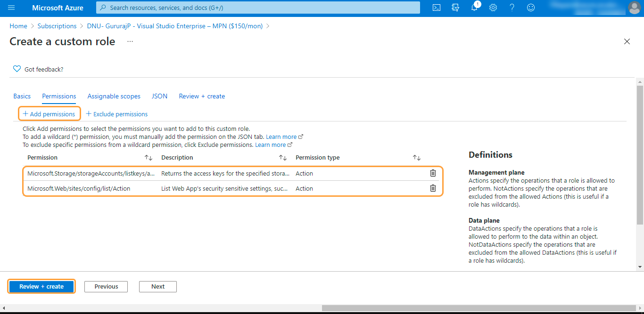Switch to the JSON tab

(159, 96)
